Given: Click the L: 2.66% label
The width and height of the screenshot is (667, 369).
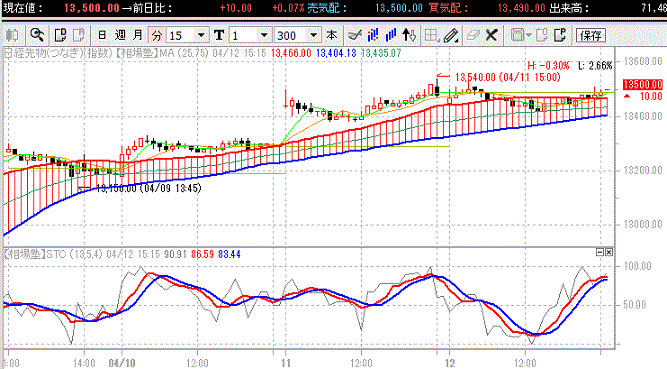Looking at the screenshot, I should [595, 66].
